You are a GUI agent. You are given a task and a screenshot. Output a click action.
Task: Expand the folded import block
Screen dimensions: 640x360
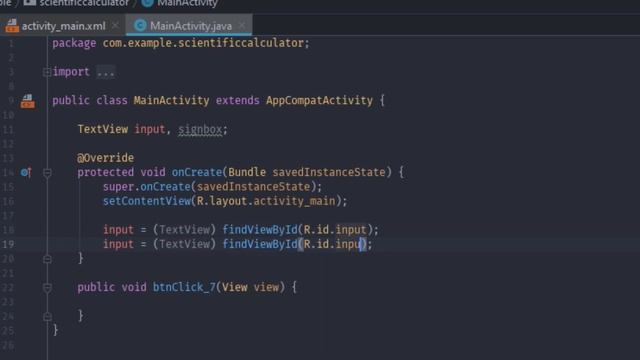click(x=47, y=72)
